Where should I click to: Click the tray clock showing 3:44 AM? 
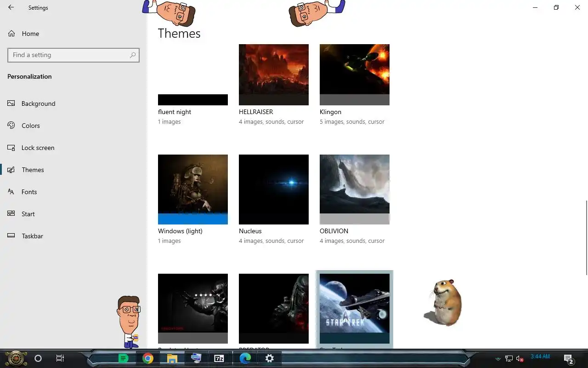tap(540, 356)
